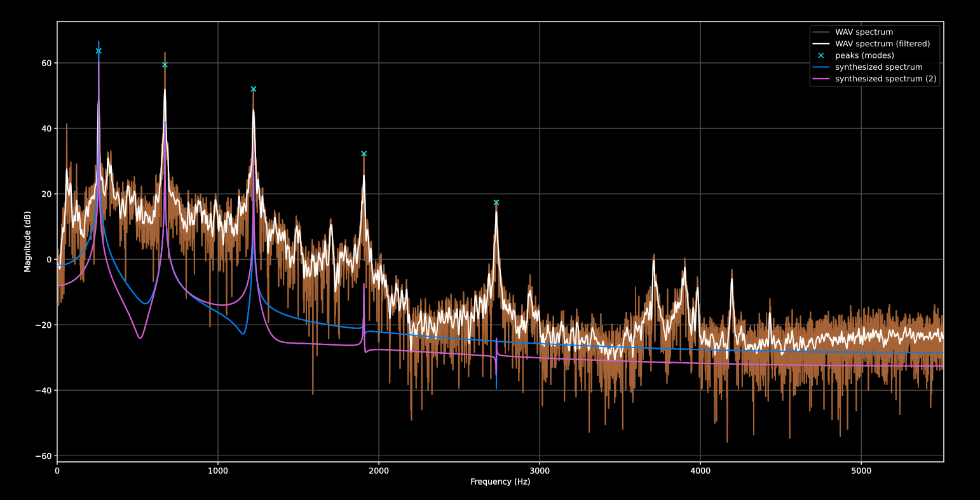Click the 4000 tick label on x-axis

coord(700,471)
